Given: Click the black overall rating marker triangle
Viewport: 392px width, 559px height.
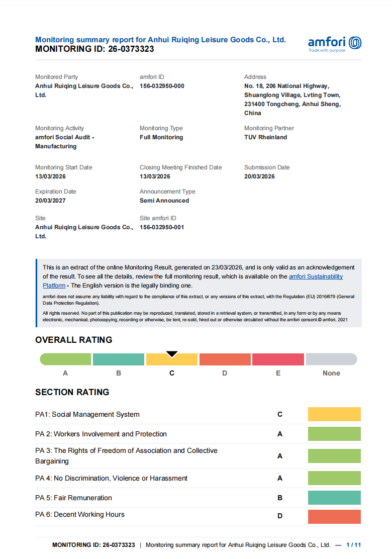Looking at the screenshot, I should [x=172, y=354].
